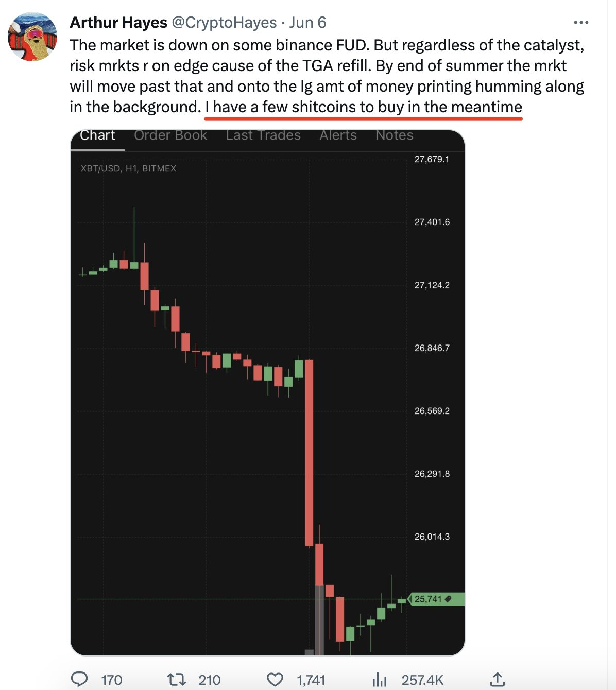Like the tweet with the heart icon

pyautogui.click(x=275, y=679)
